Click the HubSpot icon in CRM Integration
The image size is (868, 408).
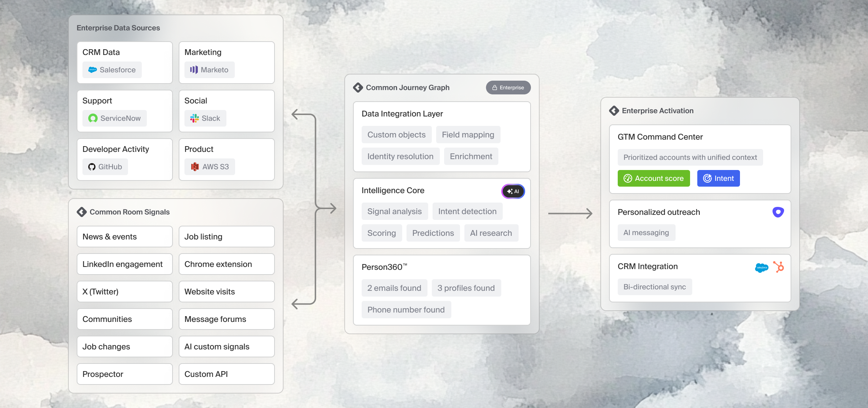click(x=779, y=267)
